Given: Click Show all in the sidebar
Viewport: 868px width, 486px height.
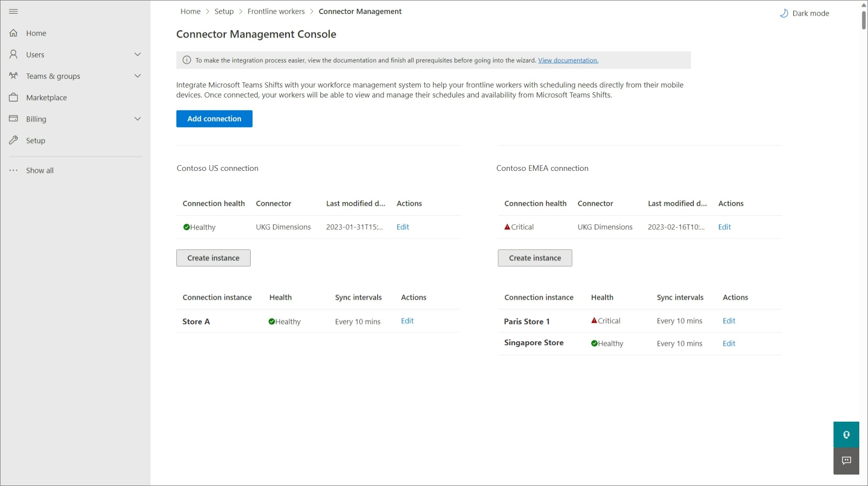Looking at the screenshot, I should (40, 170).
